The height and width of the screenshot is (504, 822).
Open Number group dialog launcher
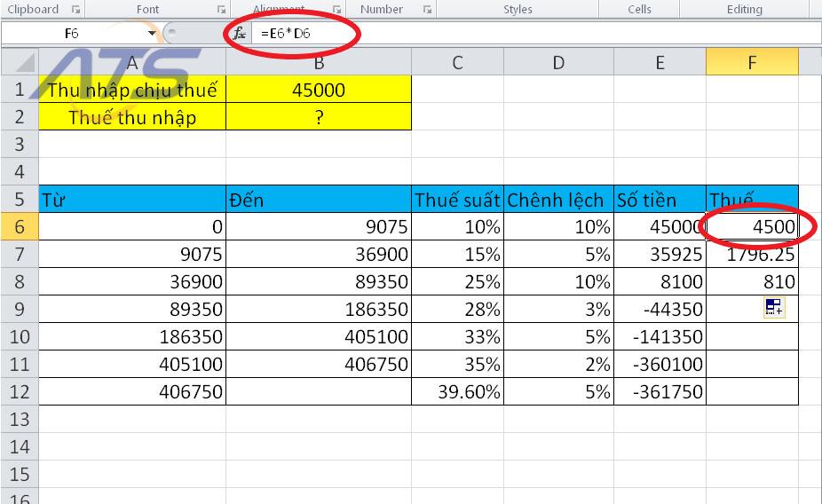tap(428, 10)
